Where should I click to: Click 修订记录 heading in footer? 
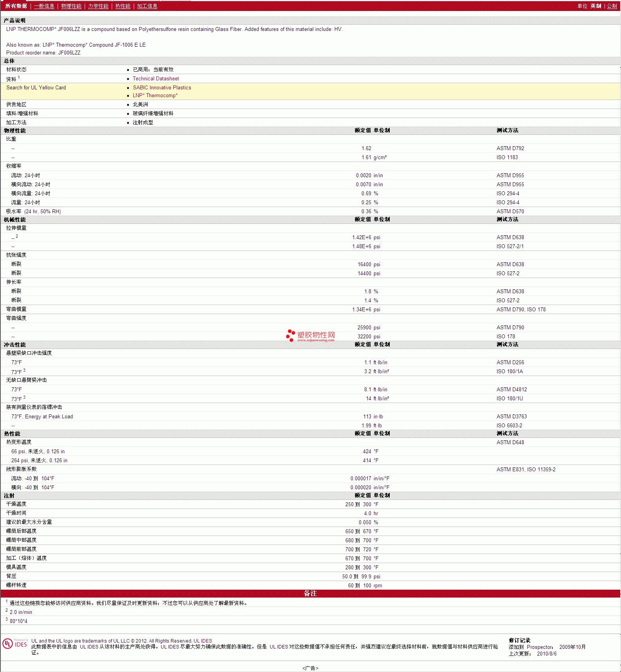(519, 640)
